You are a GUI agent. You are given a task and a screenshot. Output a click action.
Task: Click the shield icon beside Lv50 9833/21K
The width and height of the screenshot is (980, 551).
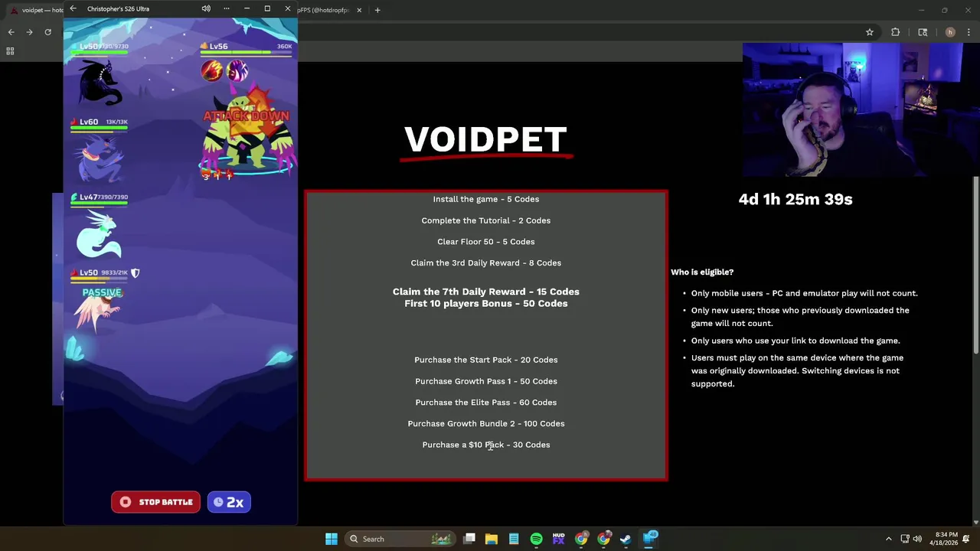click(x=136, y=272)
